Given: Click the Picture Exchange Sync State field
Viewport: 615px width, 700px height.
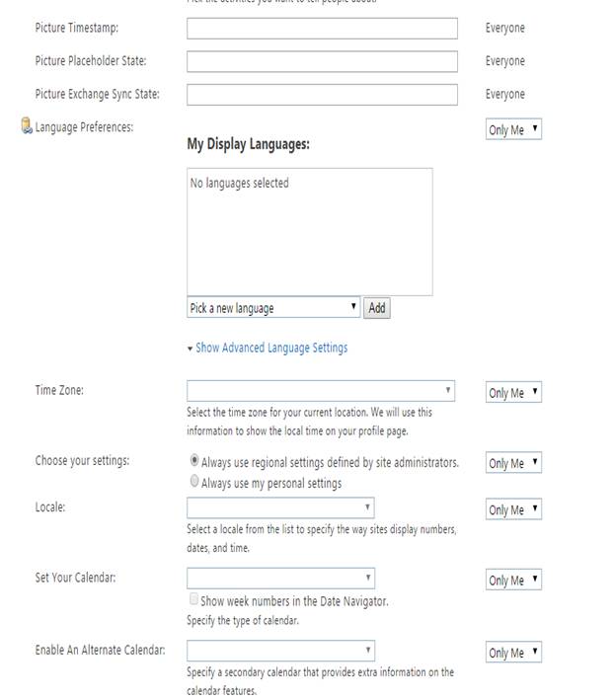Looking at the screenshot, I should tap(322, 95).
